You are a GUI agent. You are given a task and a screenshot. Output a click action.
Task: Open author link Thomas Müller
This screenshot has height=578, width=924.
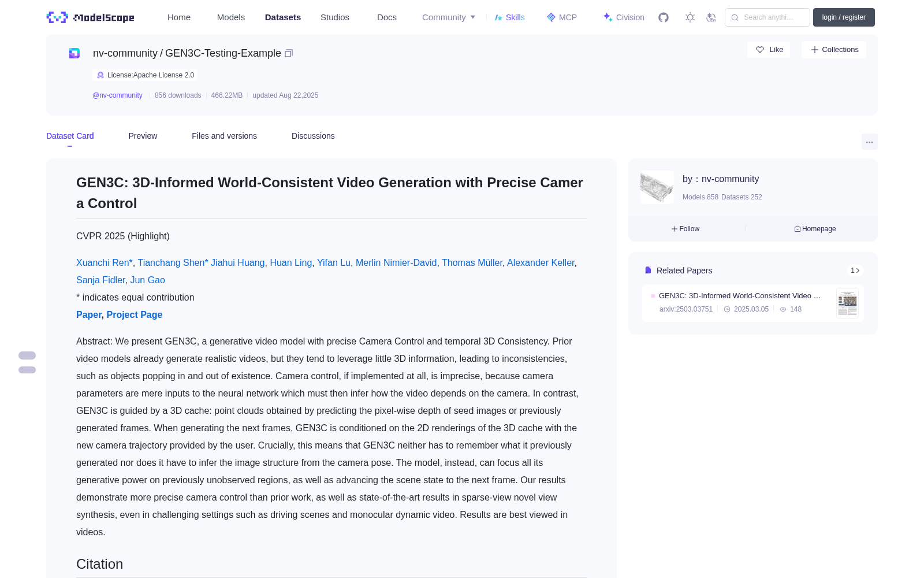(x=472, y=262)
